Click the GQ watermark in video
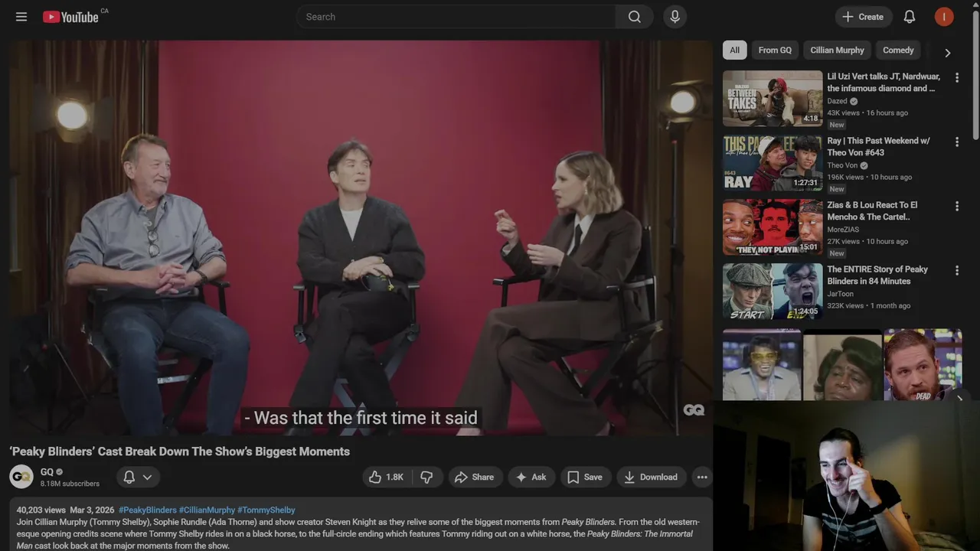This screenshot has height=551, width=980. [694, 410]
